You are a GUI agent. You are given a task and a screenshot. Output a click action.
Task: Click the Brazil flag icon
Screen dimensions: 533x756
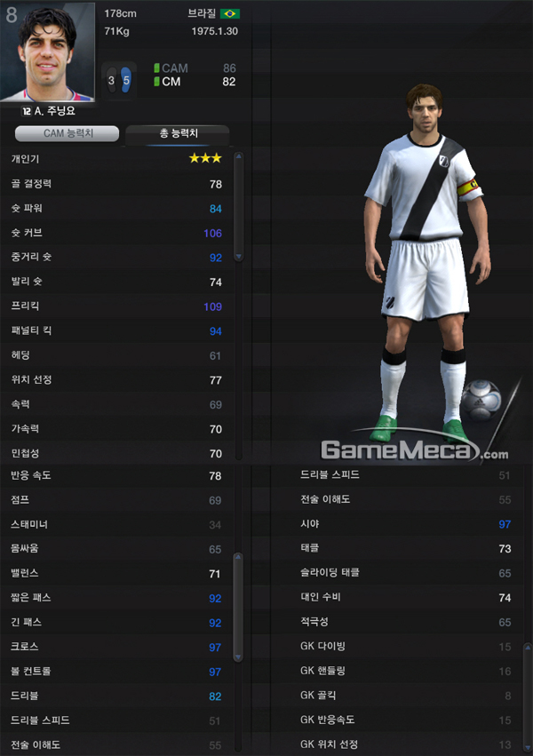click(x=230, y=13)
